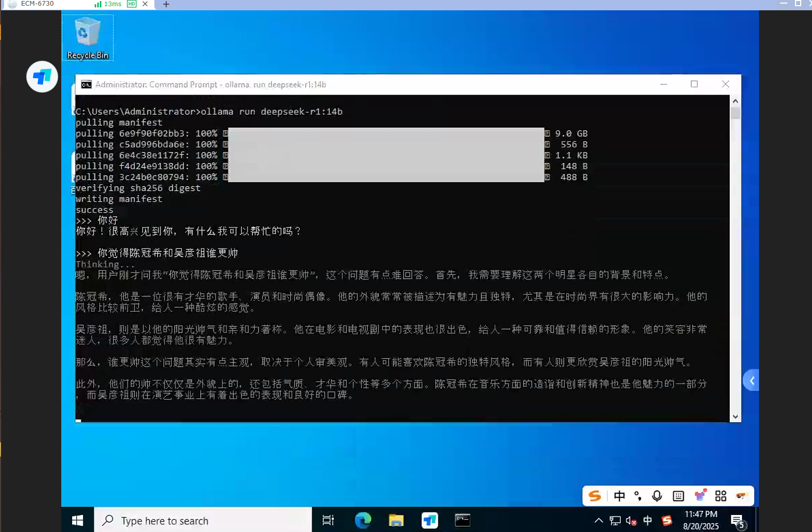Click the 'Thinking...' output line
The image size is (812, 532).
point(105,264)
